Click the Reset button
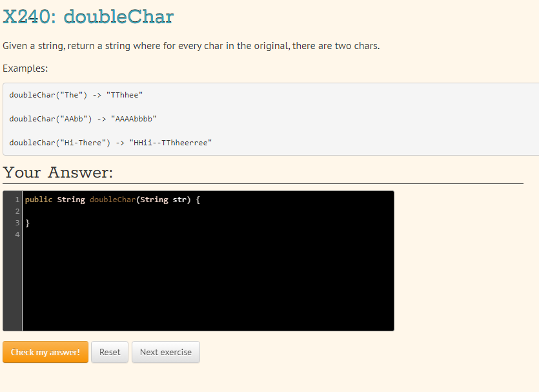 [x=109, y=352]
